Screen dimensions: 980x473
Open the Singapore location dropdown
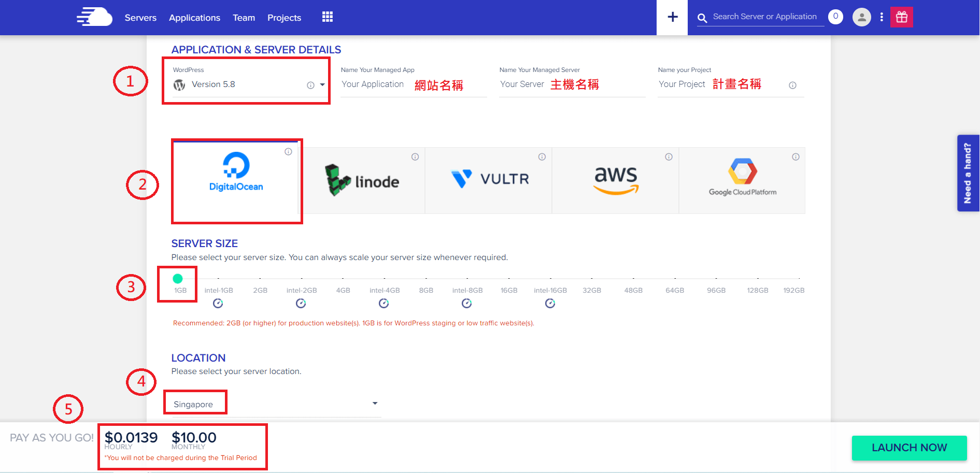pos(276,404)
